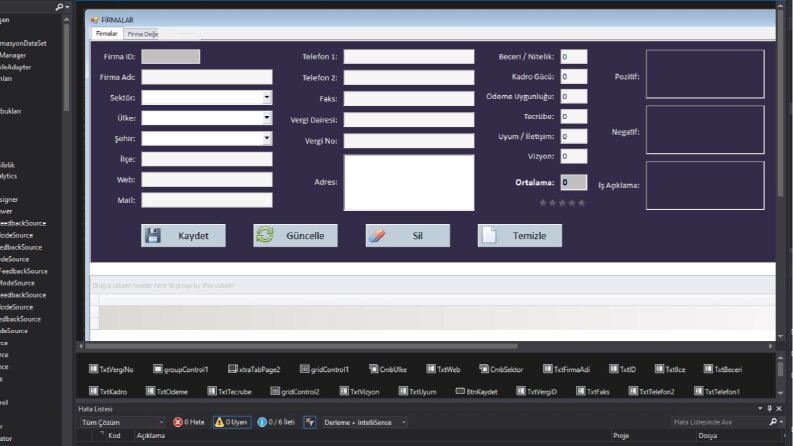
Task: Open the Ülke dropdown arrow
Action: (x=267, y=118)
